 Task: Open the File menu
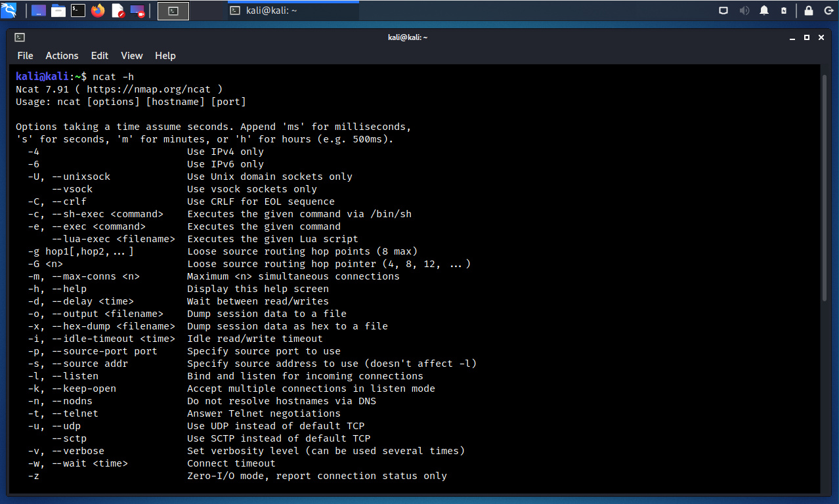coord(25,56)
